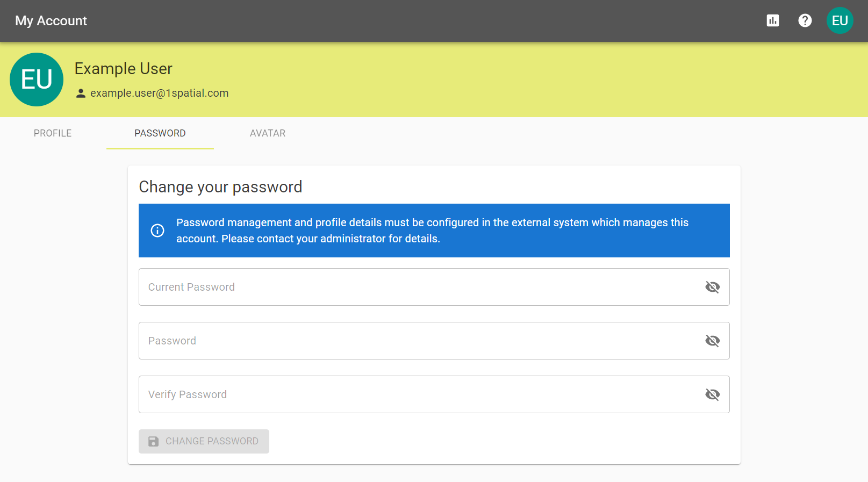The height and width of the screenshot is (482, 868).
Task: Click the password management notice text
Action: pos(432,231)
